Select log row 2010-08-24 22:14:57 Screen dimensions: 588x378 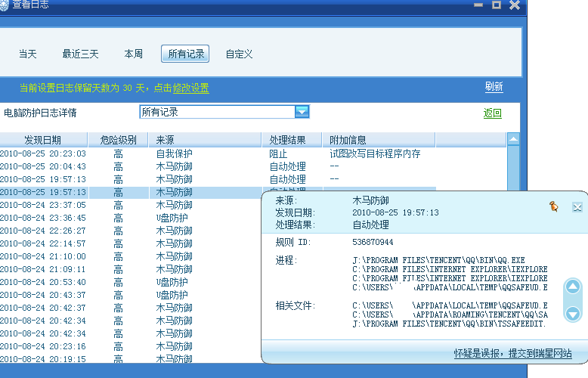point(131,243)
